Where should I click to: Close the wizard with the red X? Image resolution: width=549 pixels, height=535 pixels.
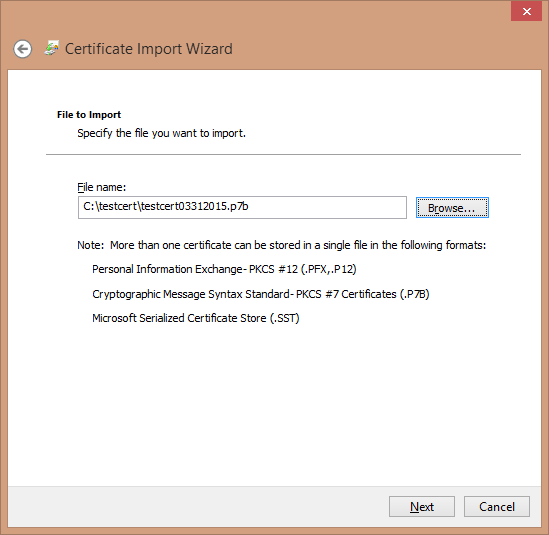526,12
